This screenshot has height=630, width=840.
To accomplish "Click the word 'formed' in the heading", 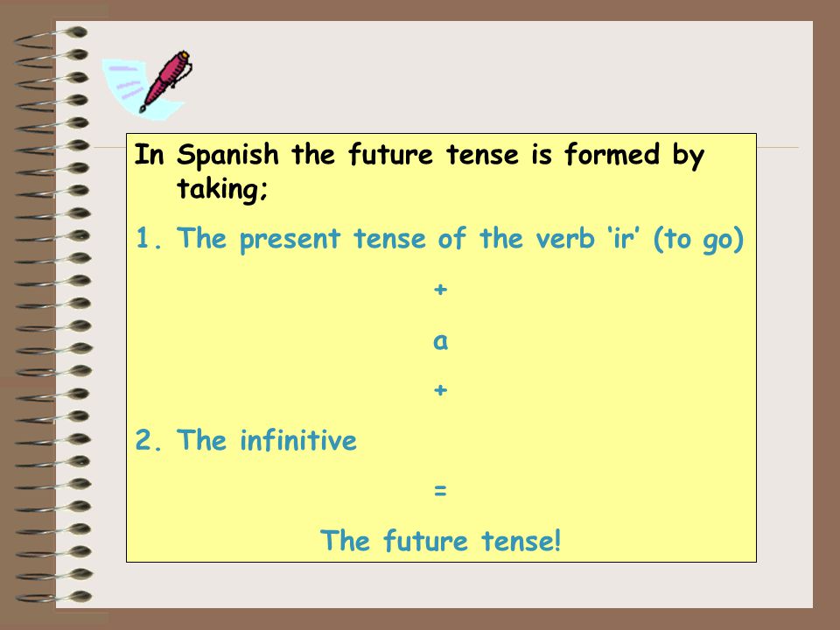I will [612, 155].
